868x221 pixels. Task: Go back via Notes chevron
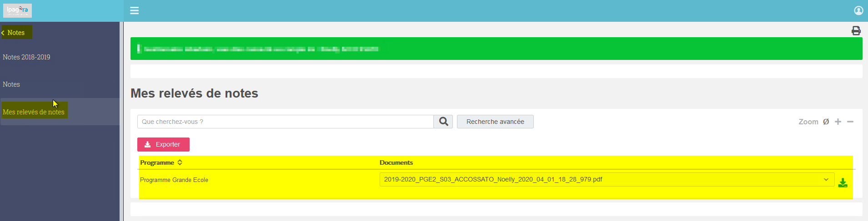[x=13, y=33]
